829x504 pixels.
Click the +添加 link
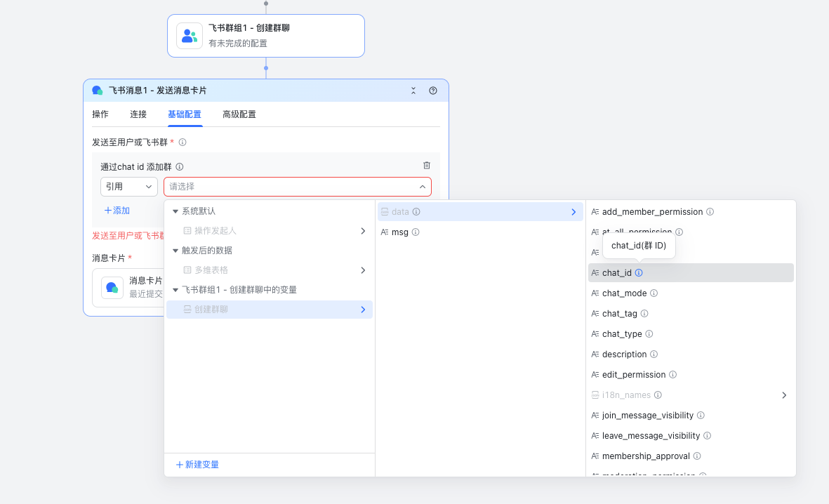117,211
